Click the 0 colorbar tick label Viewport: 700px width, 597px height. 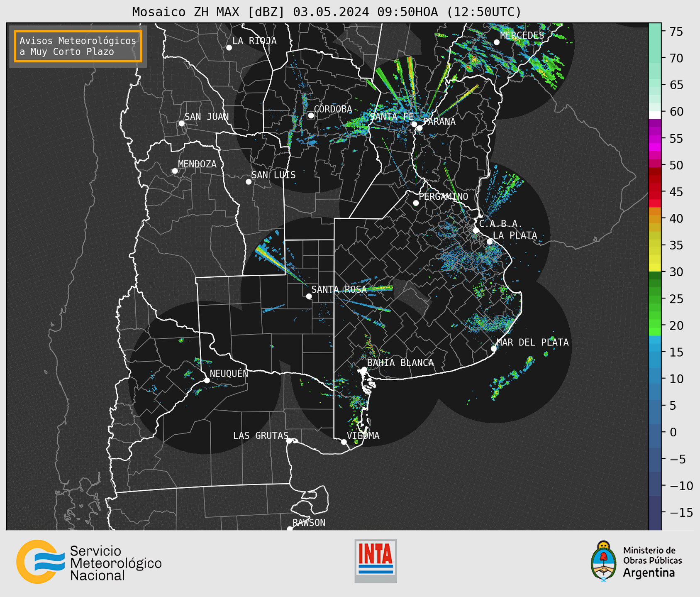pyautogui.click(x=673, y=432)
